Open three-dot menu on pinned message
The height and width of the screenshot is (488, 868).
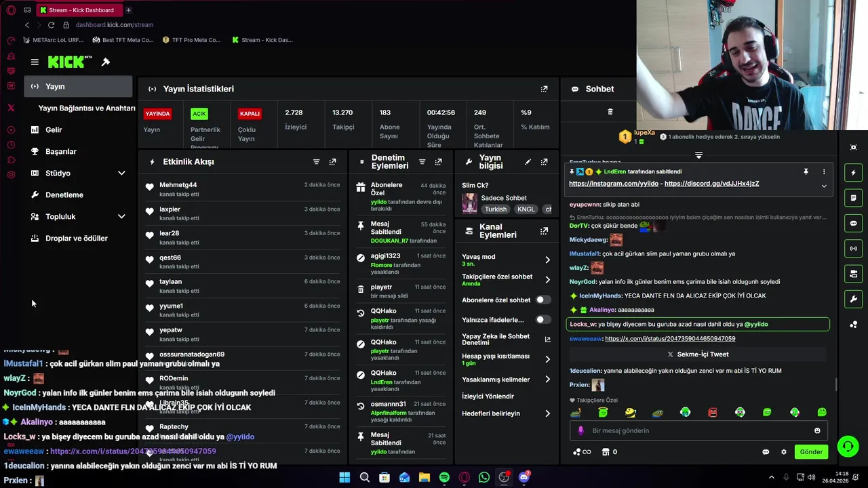pyautogui.click(x=824, y=172)
